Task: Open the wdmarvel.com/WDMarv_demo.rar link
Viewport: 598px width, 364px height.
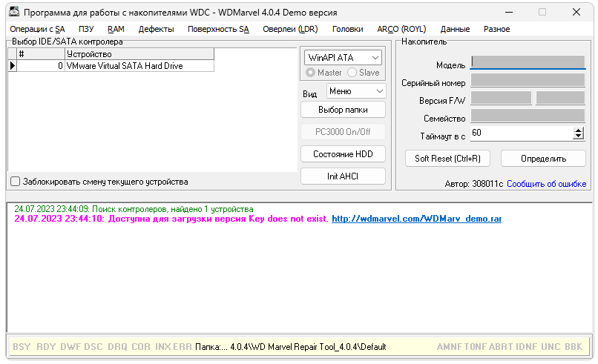Action: point(416,219)
